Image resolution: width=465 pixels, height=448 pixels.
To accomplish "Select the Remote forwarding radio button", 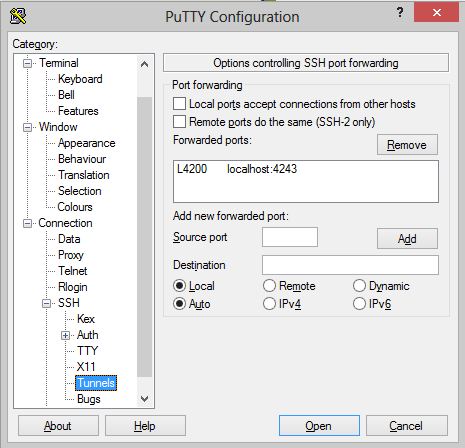I will [269, 286].
